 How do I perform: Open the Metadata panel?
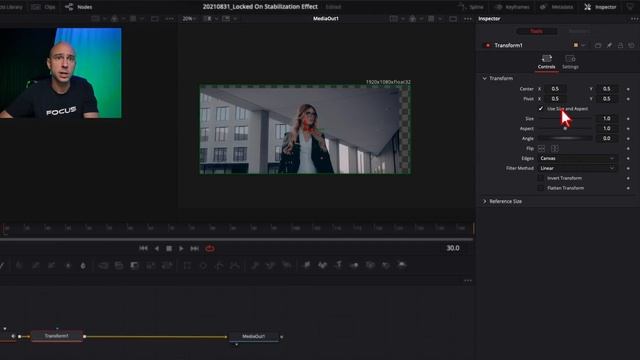point(556,7)
